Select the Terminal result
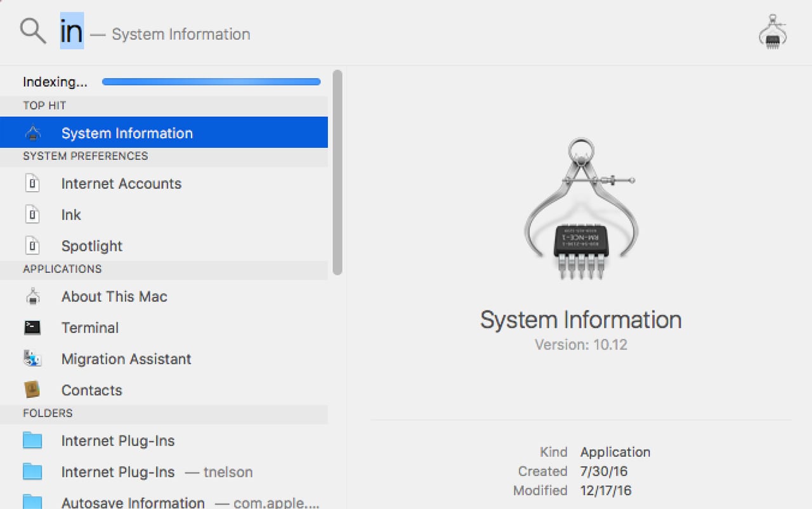Screen dimensions: 812x509 (164, 328)
